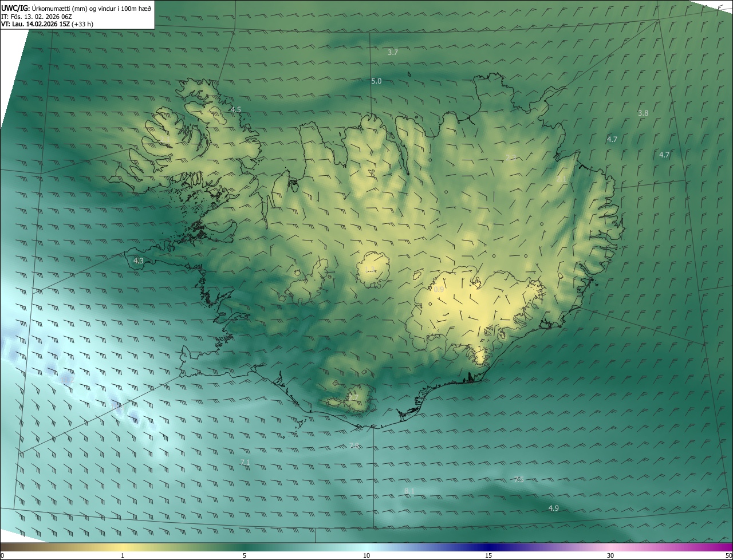Viewport: 733px width, 560px height.
Task: Click the 5.0 value north of Iceland
Action: point(376,81)
